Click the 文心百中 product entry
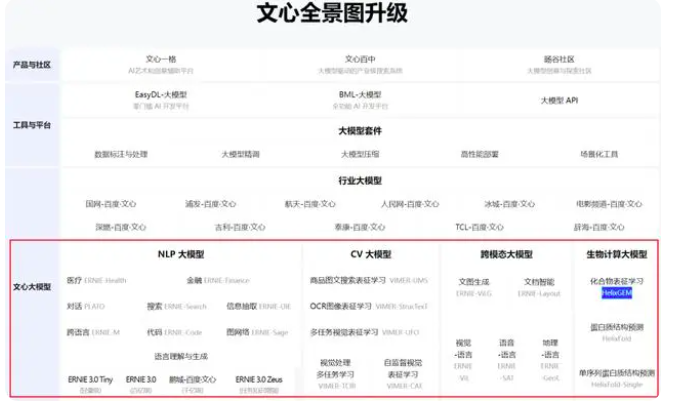This screenshot has width=686, height=403. 360,64
